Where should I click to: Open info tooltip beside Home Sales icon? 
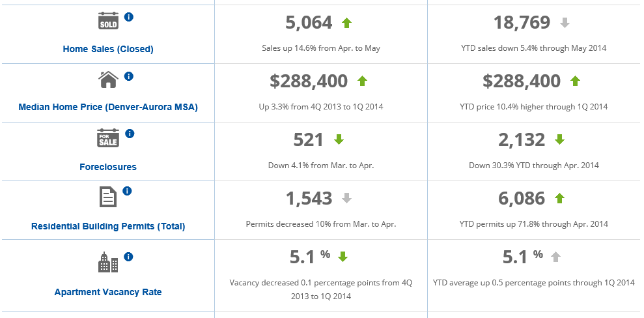(128, 17)
